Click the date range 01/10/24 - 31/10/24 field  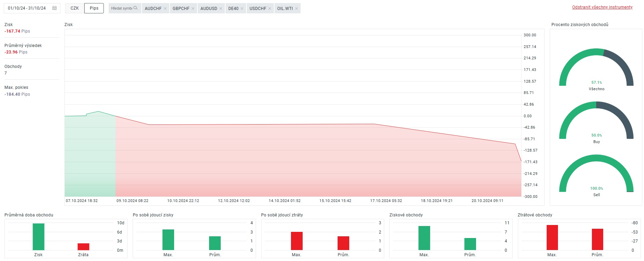coord(27,8)
